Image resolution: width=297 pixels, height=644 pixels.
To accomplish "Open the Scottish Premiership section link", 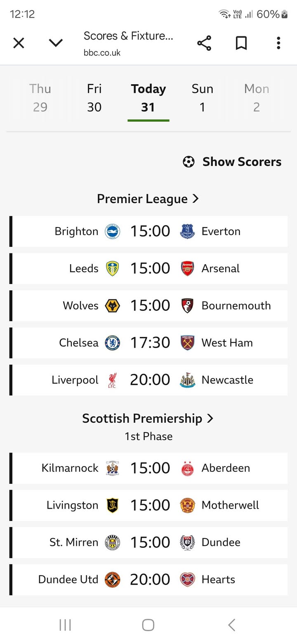I will [148, 419].
